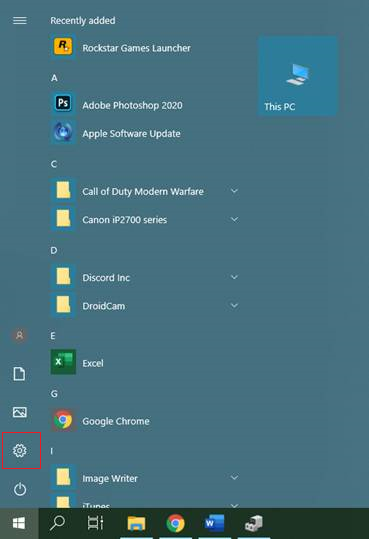The image size is (369, 539).
Task: Open File Explorer from the taskbar
Action: [137, 524]
